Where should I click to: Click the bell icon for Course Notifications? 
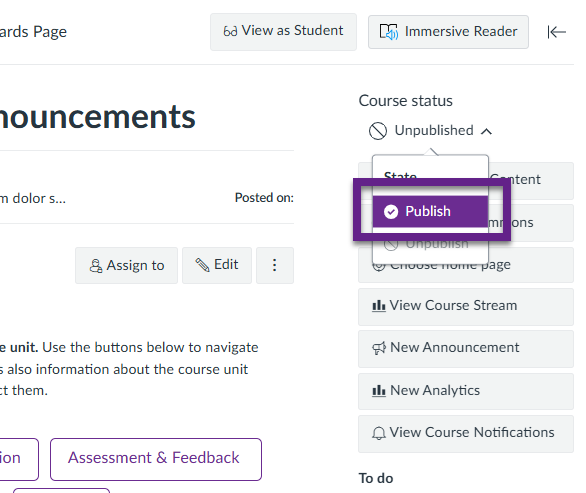pos(379,433)
